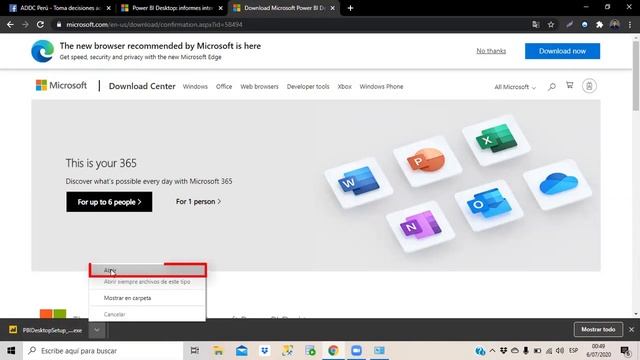This screenshot has width=640, height=360.
Task: Click the site search magnifier icon
Action: [x=552, y=86]
